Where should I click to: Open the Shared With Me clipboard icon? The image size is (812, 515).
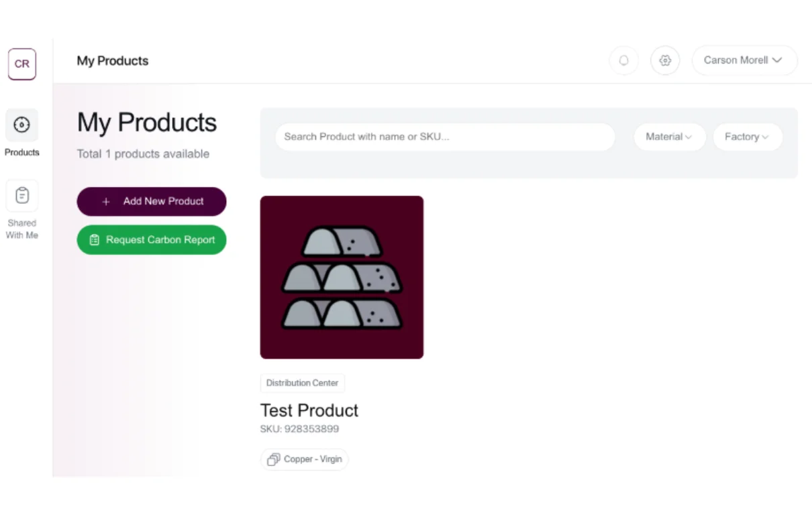21,196
